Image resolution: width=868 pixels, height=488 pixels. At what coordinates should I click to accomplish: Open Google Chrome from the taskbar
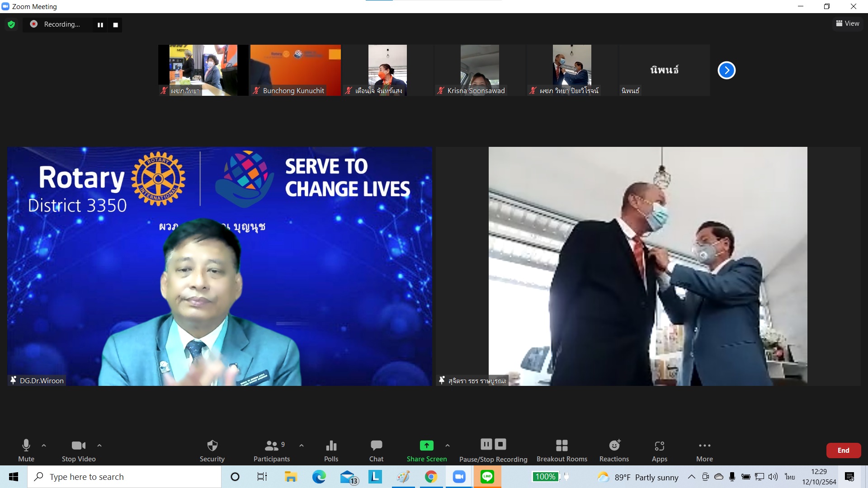point(431,477)
